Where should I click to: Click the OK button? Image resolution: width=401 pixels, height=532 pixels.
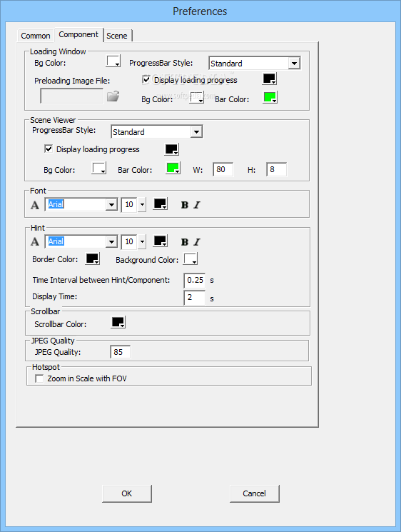127,493
